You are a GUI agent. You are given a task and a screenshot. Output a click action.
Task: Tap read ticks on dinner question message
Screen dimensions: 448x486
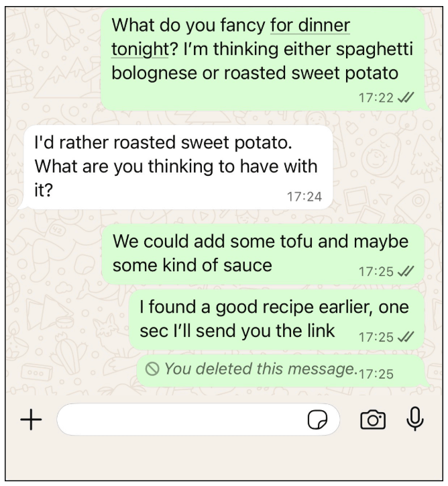click(x=406, y=97)
